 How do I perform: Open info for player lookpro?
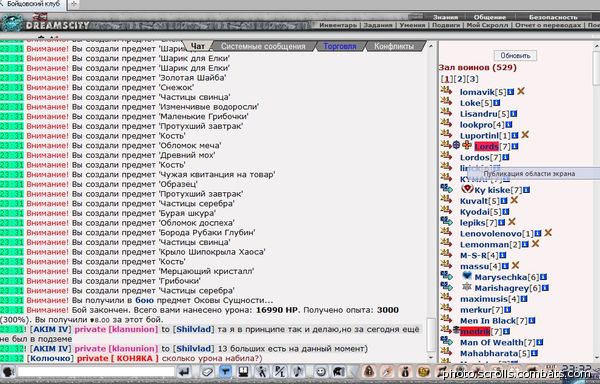coord(509,125)
